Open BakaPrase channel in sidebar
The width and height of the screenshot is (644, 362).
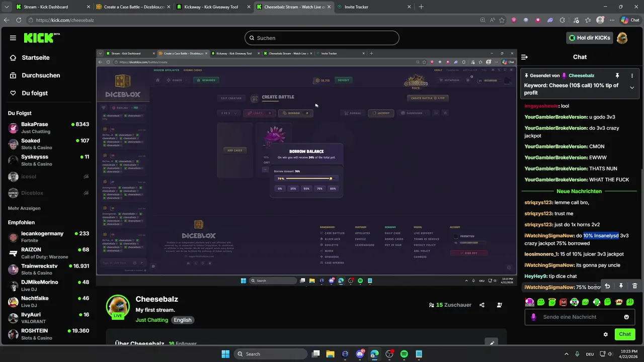pos(48,128)
